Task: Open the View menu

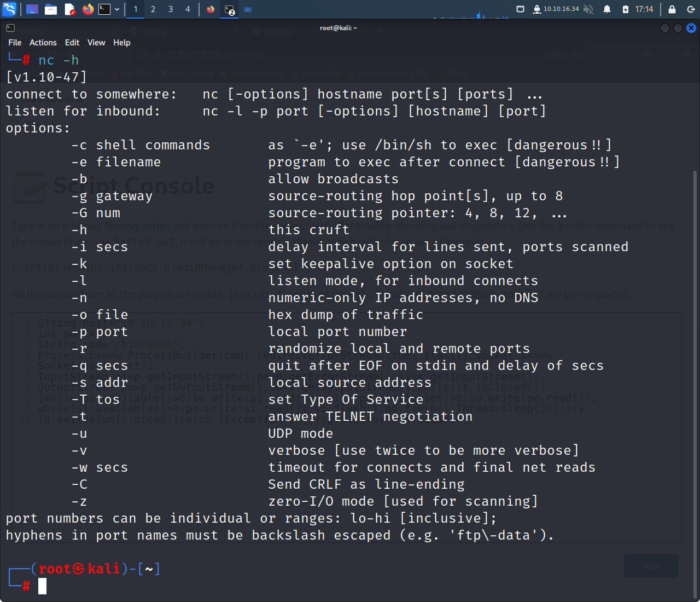Action: [x=96, y=43]
